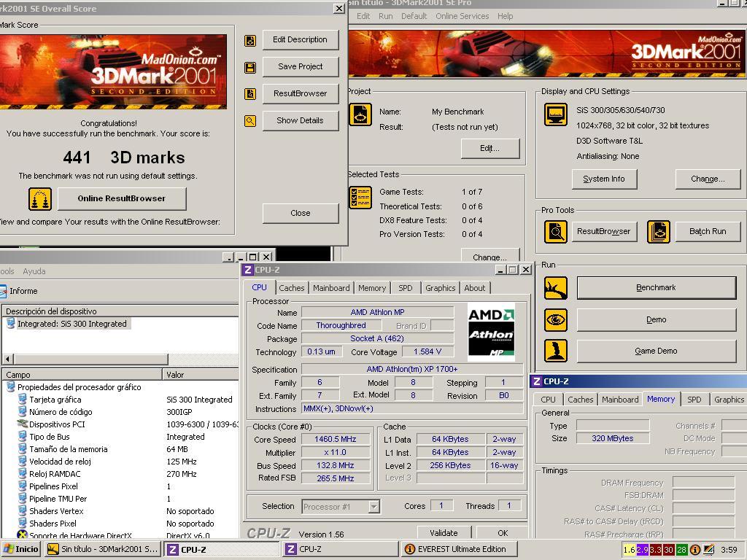Click the Batch Run button
This screenshot has width=747, height=560.
point(708,231)
